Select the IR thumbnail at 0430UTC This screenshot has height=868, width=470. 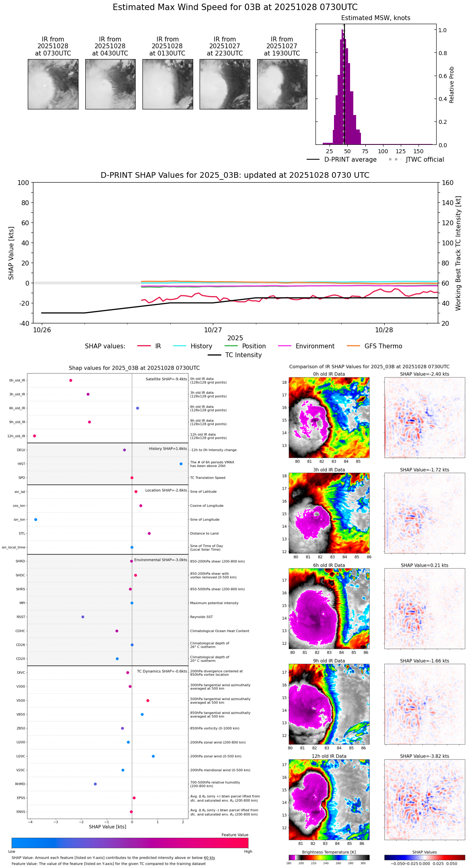pyautogui.click(x=110, y=84)
